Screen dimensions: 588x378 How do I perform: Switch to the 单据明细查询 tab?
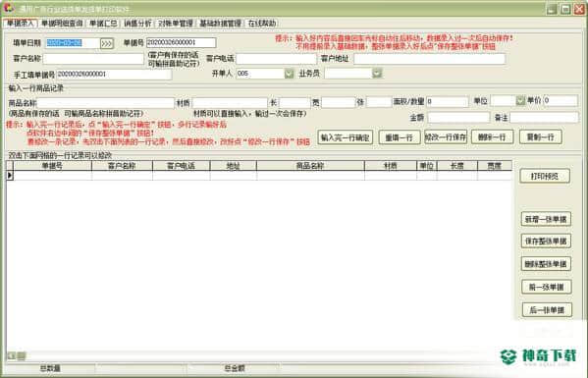pos(62,24)
